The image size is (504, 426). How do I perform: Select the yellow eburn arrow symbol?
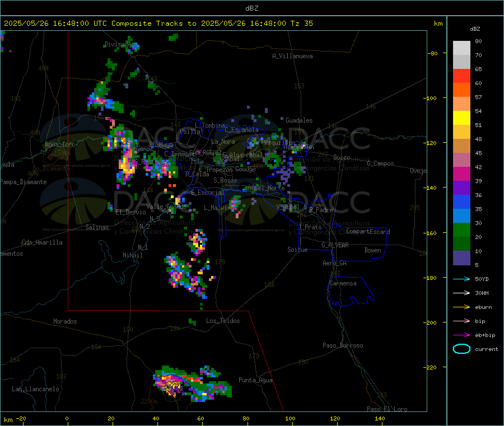point(461,307)
